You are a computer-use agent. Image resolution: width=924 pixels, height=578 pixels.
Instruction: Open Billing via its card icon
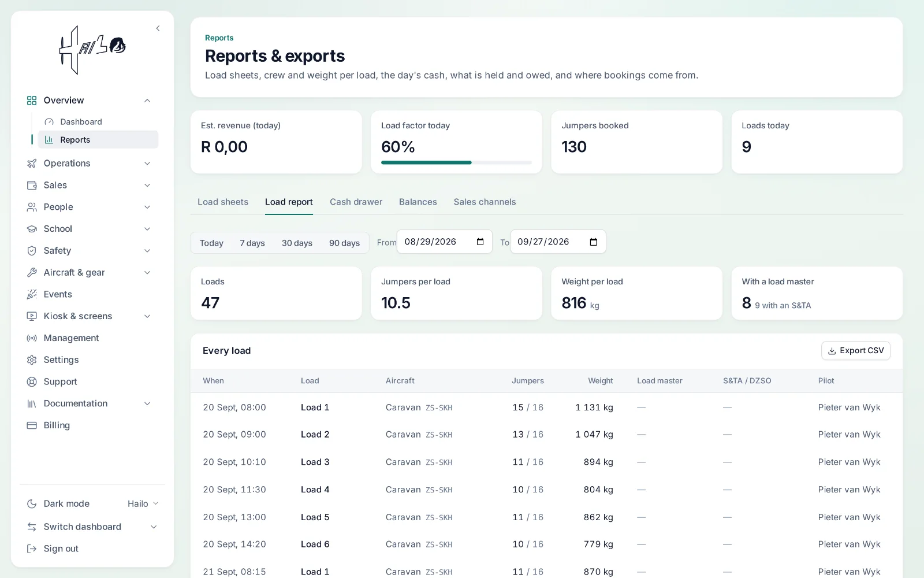coord(32,425)
